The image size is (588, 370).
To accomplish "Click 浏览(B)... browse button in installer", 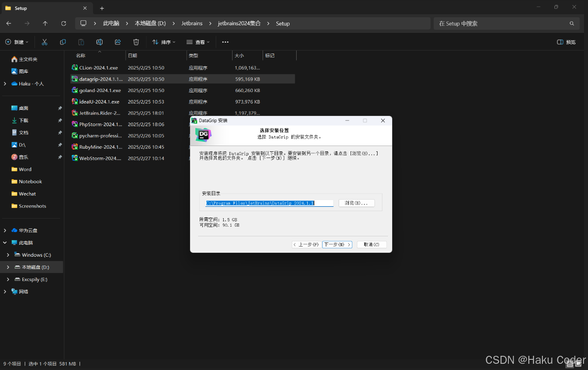I will pyautogui.click(x=356, y=203).
